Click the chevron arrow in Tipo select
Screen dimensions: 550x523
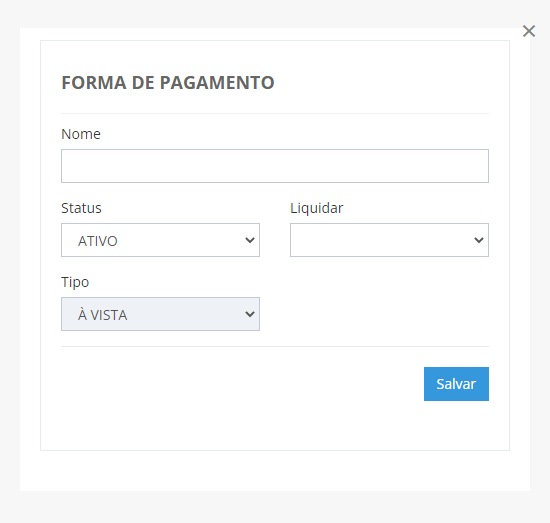point(250,314)
